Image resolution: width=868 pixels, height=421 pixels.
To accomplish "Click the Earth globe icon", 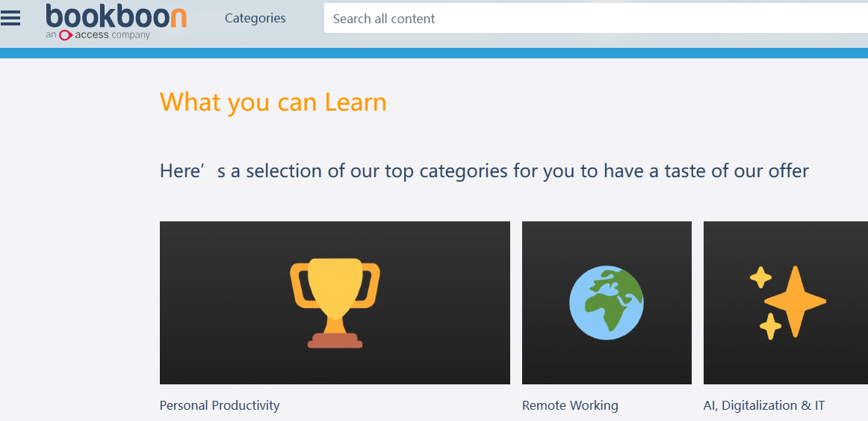I will point(606,303).
